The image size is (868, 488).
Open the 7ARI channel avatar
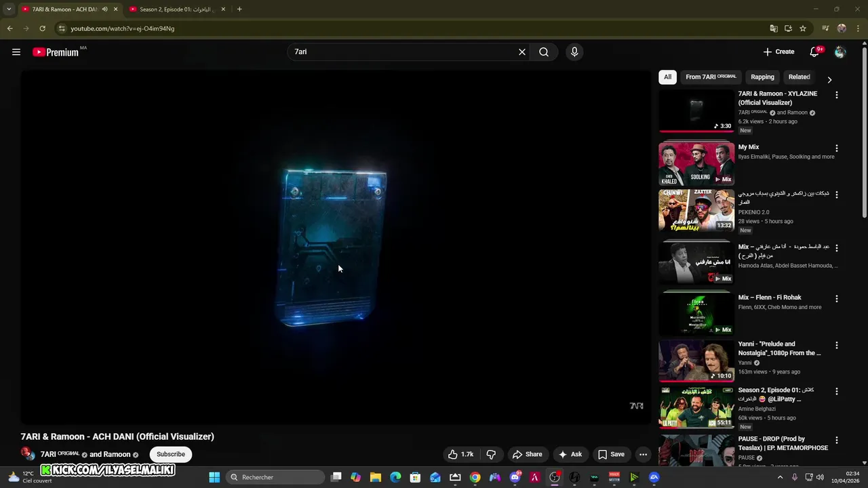click(x=28, y=453)
